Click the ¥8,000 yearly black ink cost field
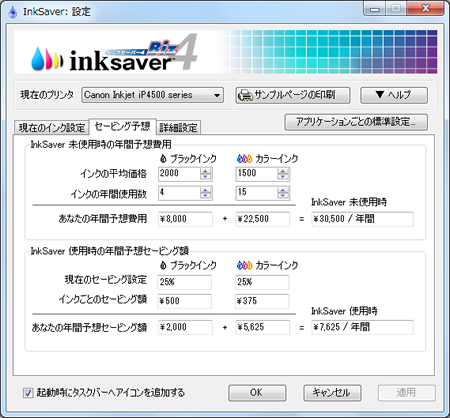This screenshot has width=450, height=418. (185, 219)
